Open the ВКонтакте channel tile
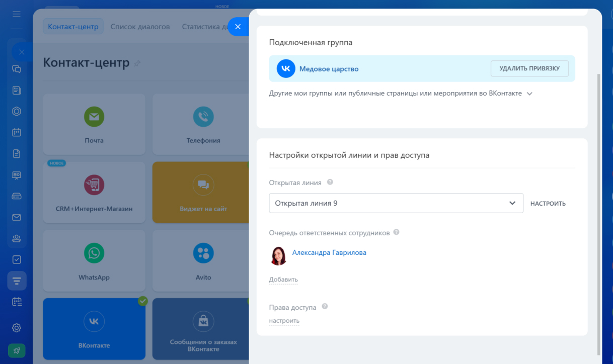Viewport: 613px width, 364px height. [x=94, y=329]
